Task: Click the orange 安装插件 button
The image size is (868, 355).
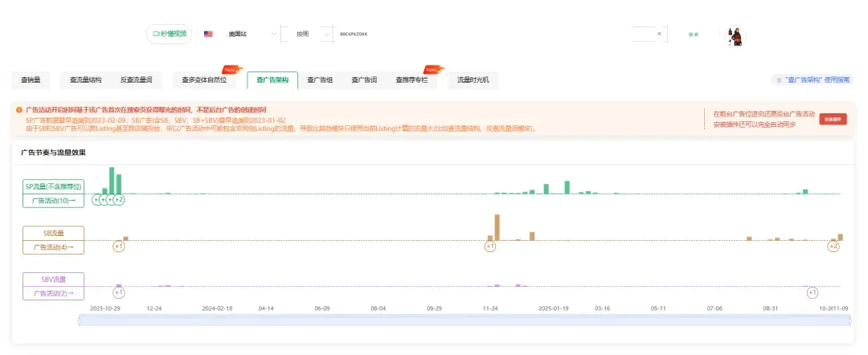Action: (x=833, y=119)
